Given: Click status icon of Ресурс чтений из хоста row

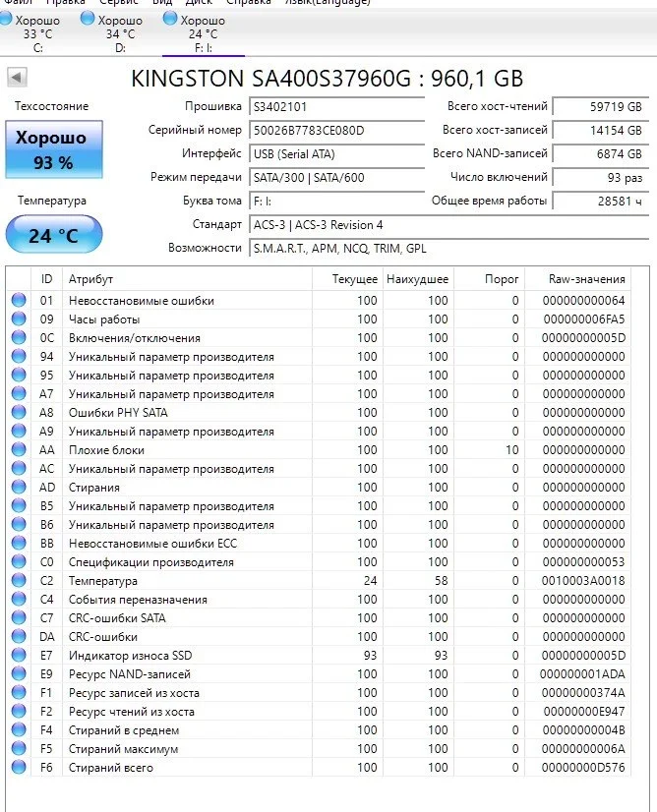Looking at the screenshot, I should tap(19, 711).
